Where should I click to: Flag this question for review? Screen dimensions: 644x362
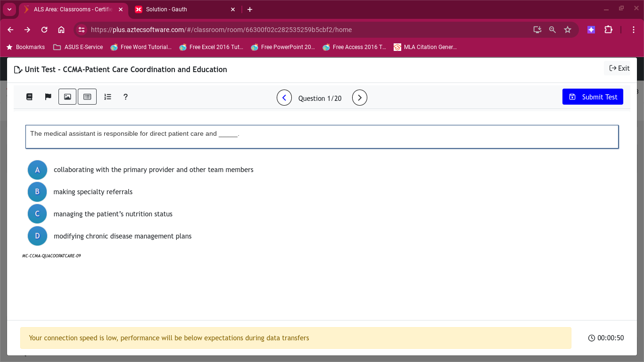coord(48,96)
